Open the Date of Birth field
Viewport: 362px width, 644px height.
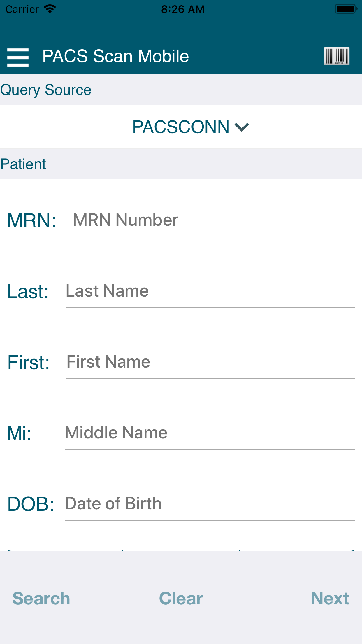click(210, 504)
